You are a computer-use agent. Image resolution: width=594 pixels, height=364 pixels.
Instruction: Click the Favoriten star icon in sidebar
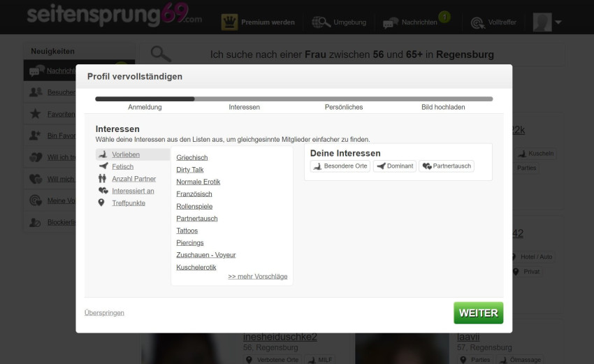click(35, 114)
